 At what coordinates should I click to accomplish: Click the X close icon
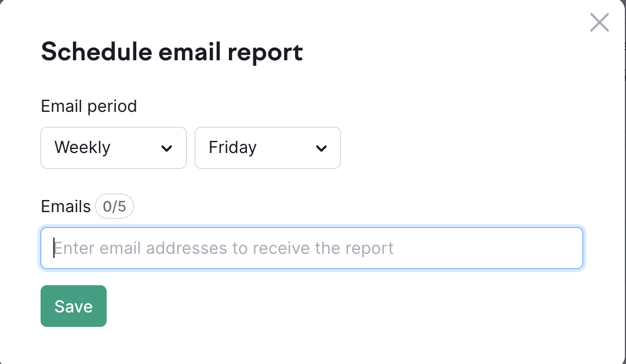[x=599, y=22]
